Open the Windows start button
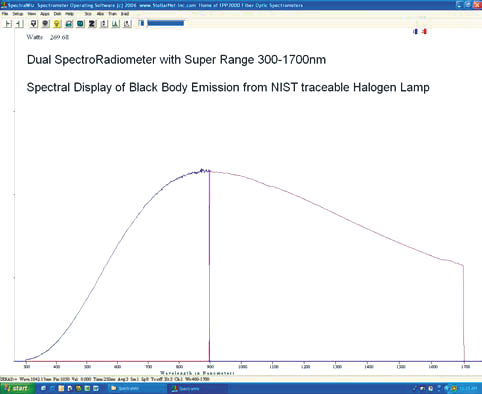Viewport: 482px width, 394px height. [x=17, y=388]
